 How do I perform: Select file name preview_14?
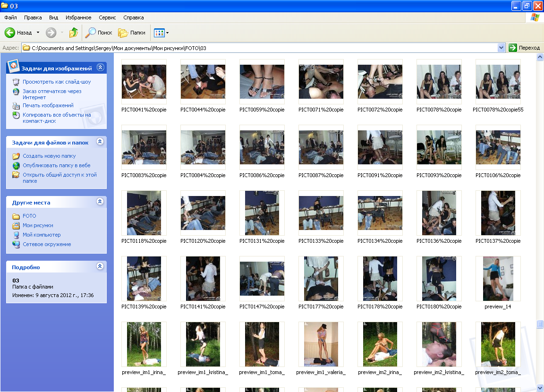(x=498, y=307)
